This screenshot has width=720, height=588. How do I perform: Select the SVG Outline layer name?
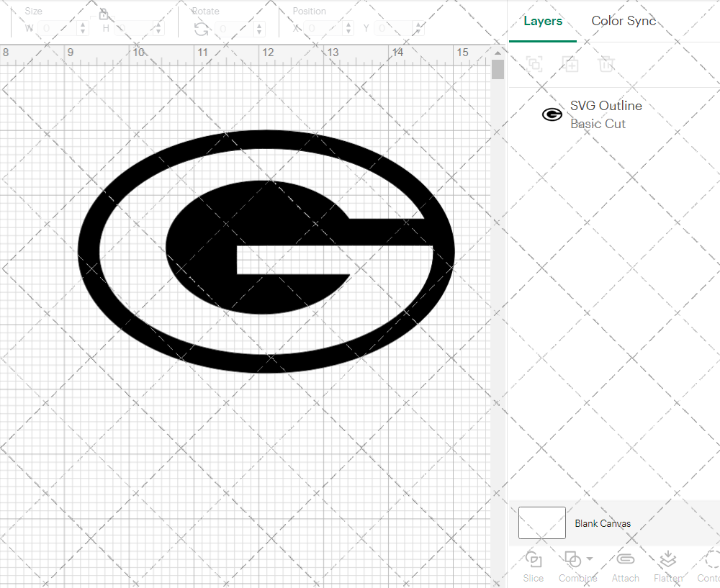click(x=606, y=106)
